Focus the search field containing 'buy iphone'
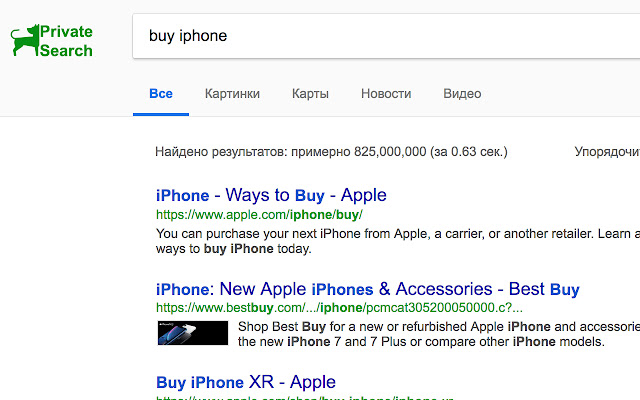Screen dimensions: 640x400 (380, 36)
